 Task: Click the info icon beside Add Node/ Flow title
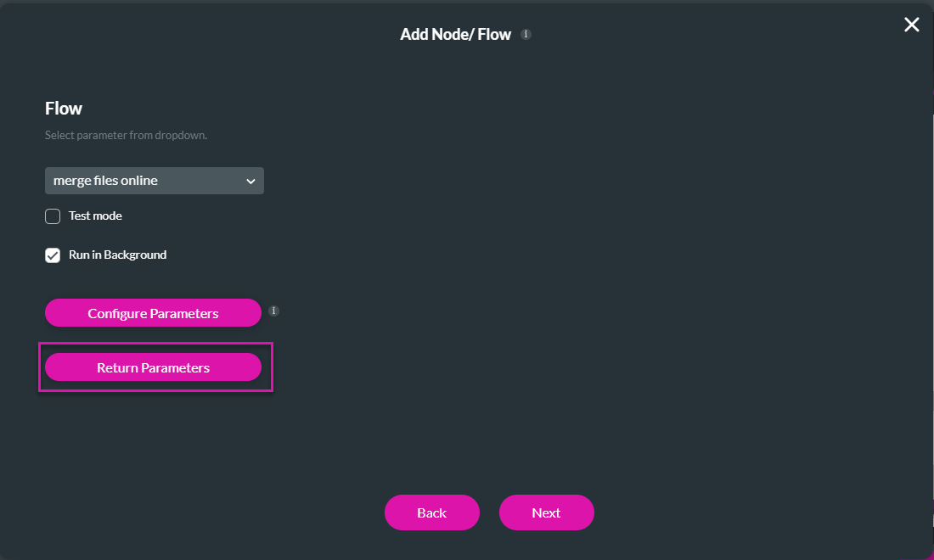tap(526, 34)
